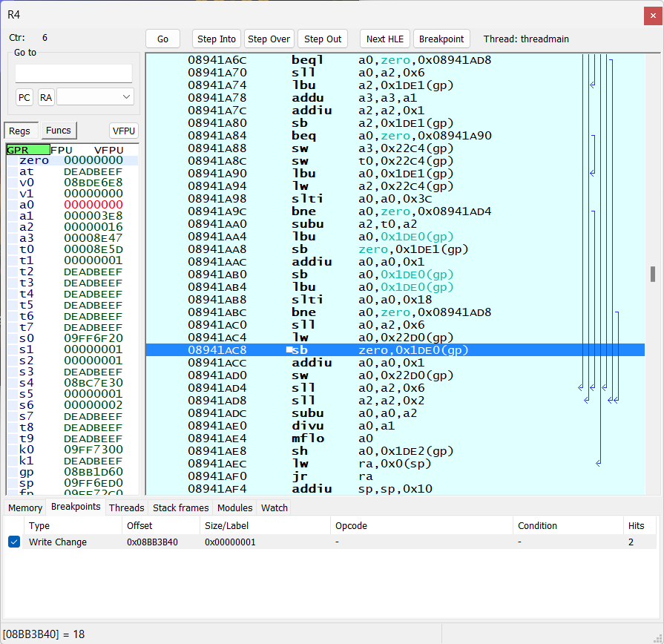The height and width of the screenshot is (644, 664).
Task: Click status bar value [08BB3B40] = 18
Action: click(x=44, y=634)
